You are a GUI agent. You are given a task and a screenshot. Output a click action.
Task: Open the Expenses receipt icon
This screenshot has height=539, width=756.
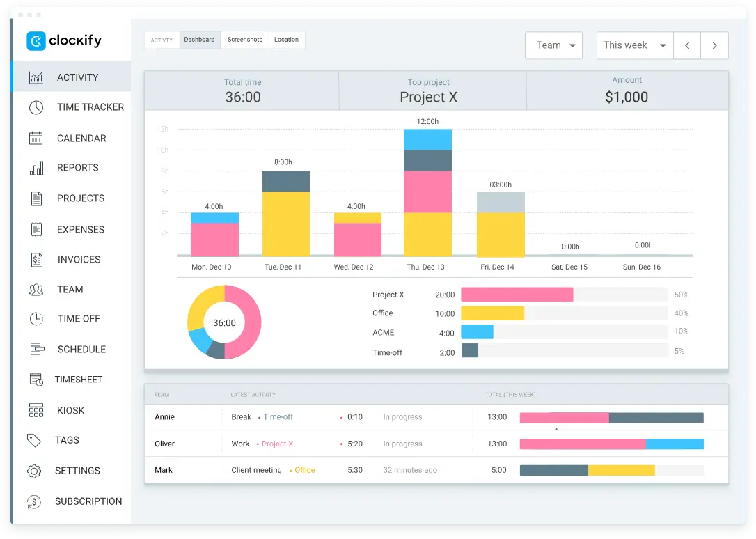(36, 229)
